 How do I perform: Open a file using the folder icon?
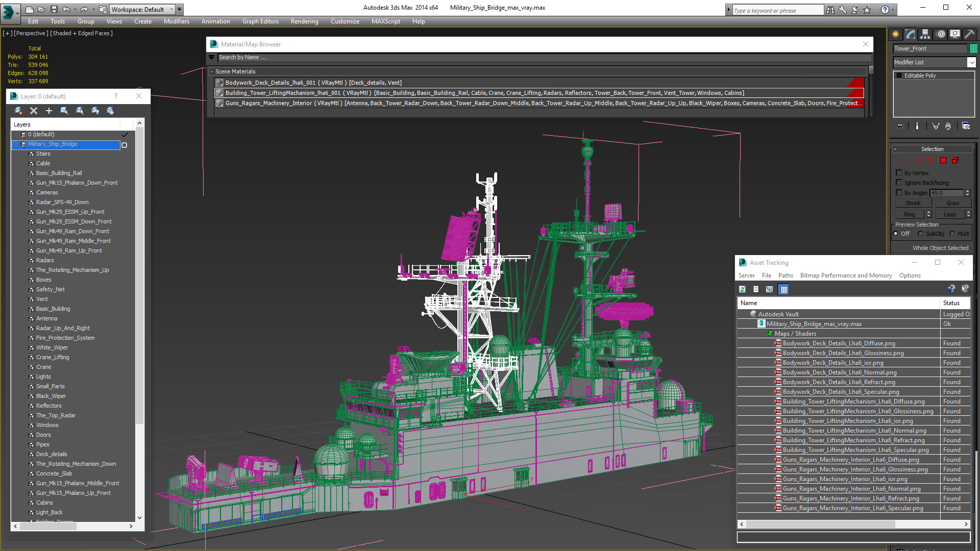pos(41,9)
